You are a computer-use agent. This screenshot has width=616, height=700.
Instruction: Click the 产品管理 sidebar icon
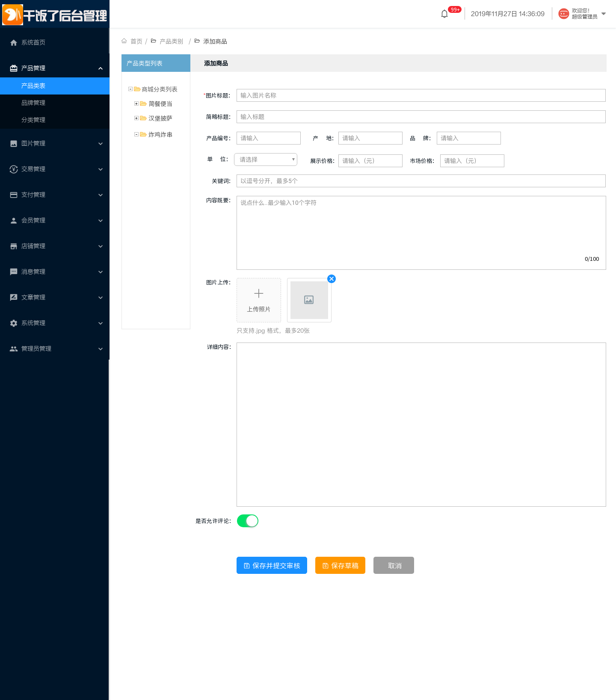[x=14, y=68]
